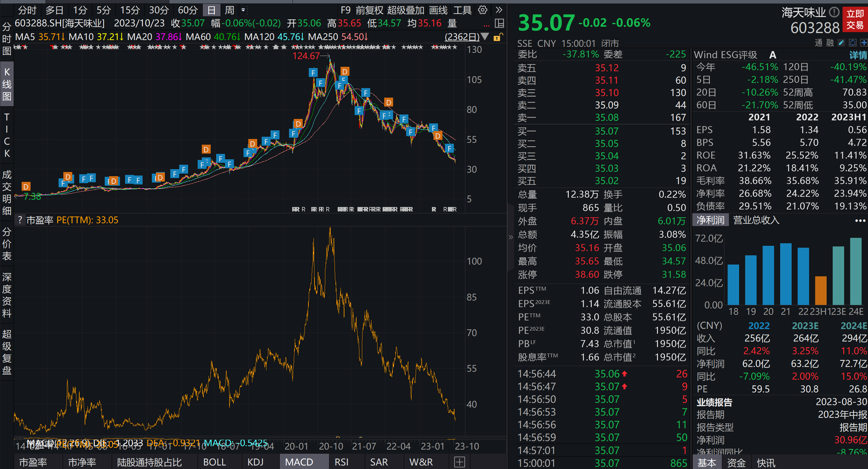Select the RSI indicator tab
Image resolution: width=868 pixels, height=469 pixels.
tap(341, 462)
